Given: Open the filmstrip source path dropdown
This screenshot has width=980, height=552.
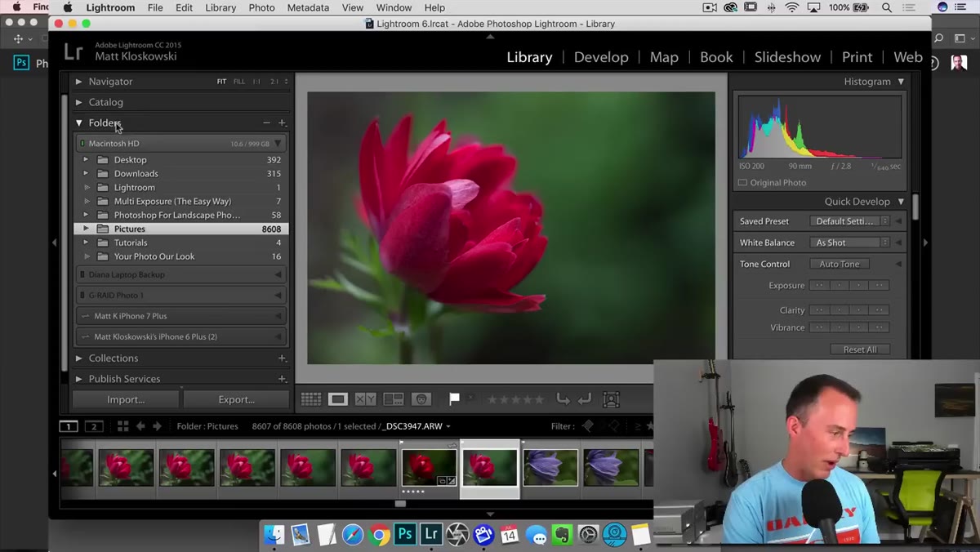Looking at the screenshot, I should point(448,426).
